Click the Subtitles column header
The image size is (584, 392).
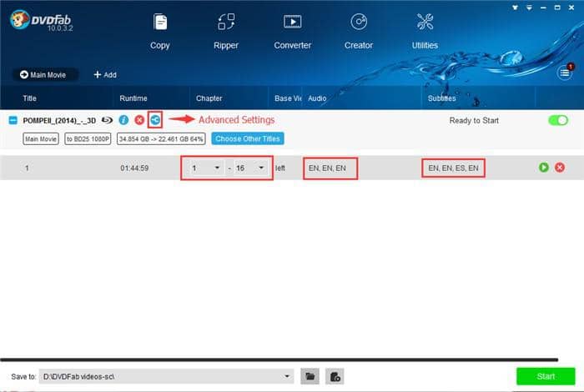[x=441, y=98]
